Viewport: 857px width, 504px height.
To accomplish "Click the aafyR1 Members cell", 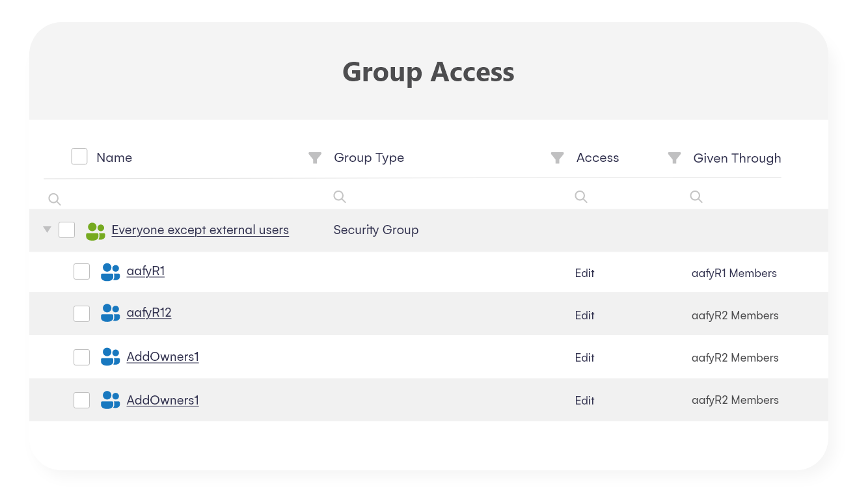I will tap(734, 273).
